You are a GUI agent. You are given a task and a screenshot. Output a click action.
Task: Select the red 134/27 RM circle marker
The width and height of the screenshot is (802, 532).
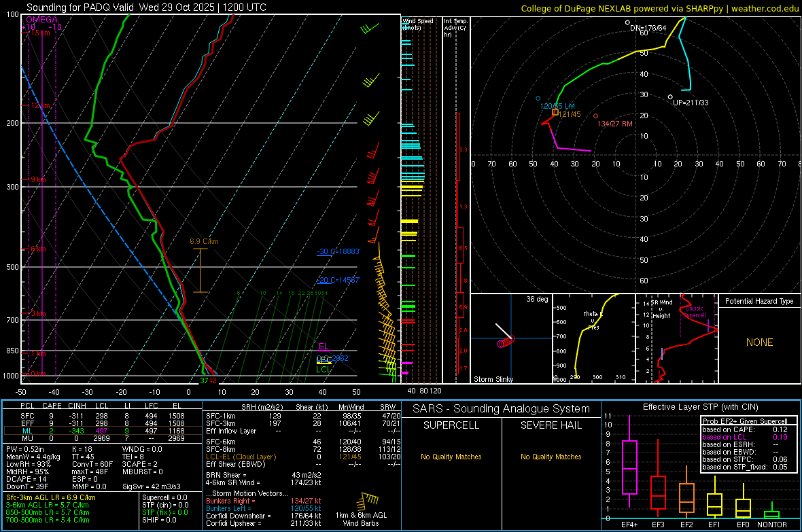pos(595,116)
